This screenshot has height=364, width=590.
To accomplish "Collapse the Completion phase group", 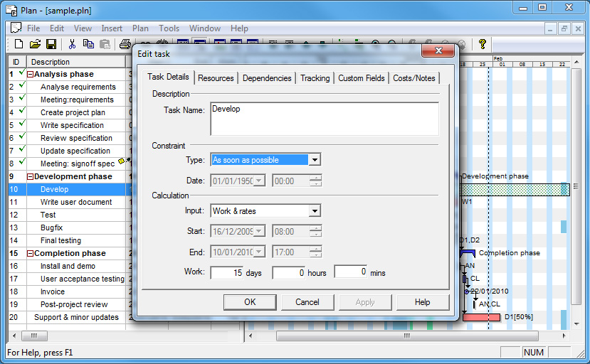I will tap(30, 253).
